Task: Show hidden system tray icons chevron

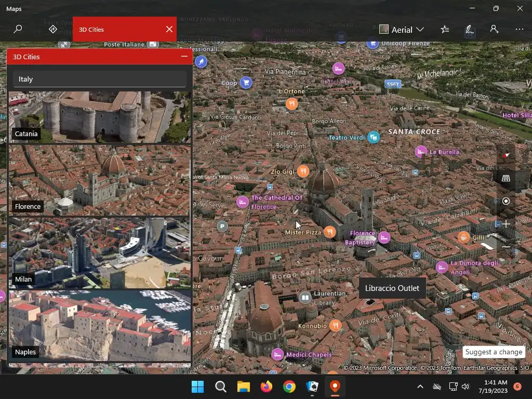Action: point(420,387)
